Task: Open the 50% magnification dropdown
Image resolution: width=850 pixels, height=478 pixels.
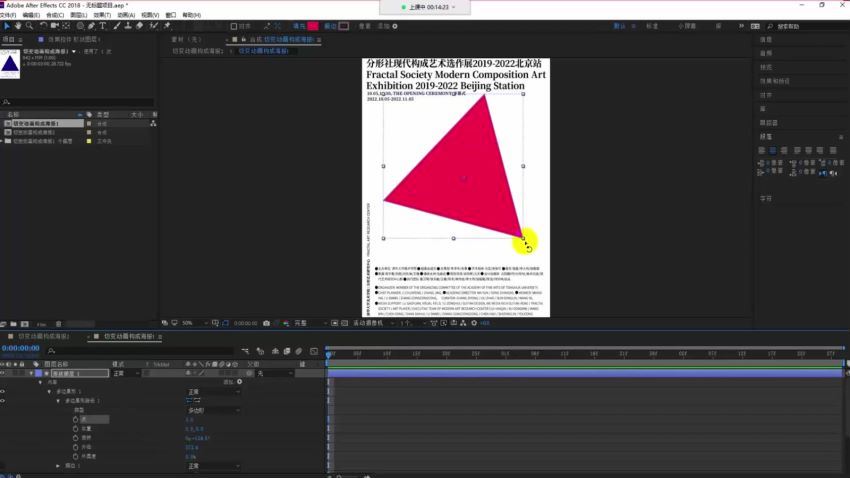Action: pyautogui.click(x=194, y=323)
